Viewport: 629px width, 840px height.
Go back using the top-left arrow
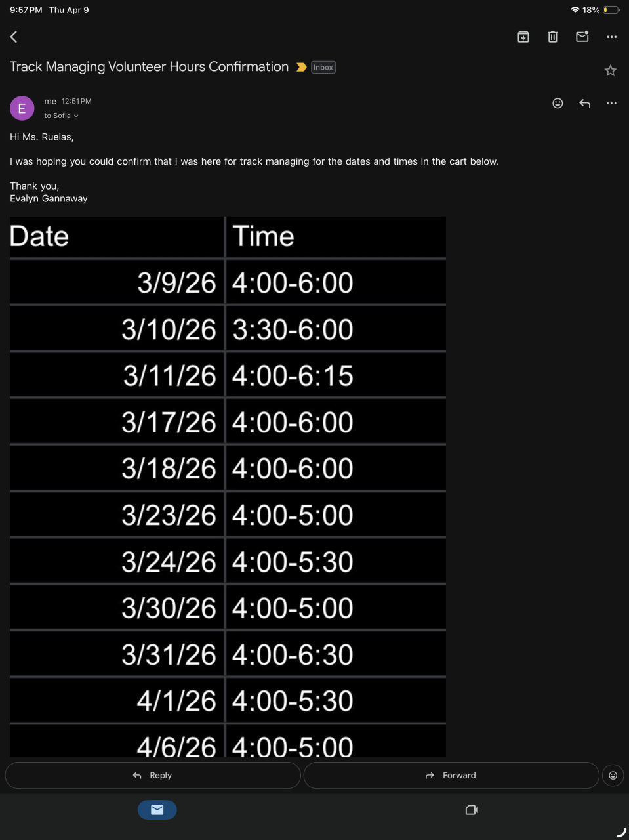(14, 37)
